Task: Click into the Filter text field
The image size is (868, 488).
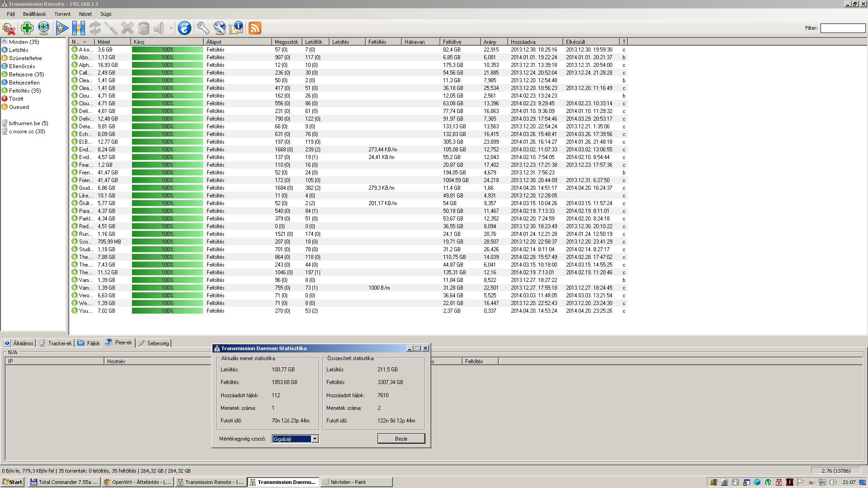Action: [x=843, y=28]
